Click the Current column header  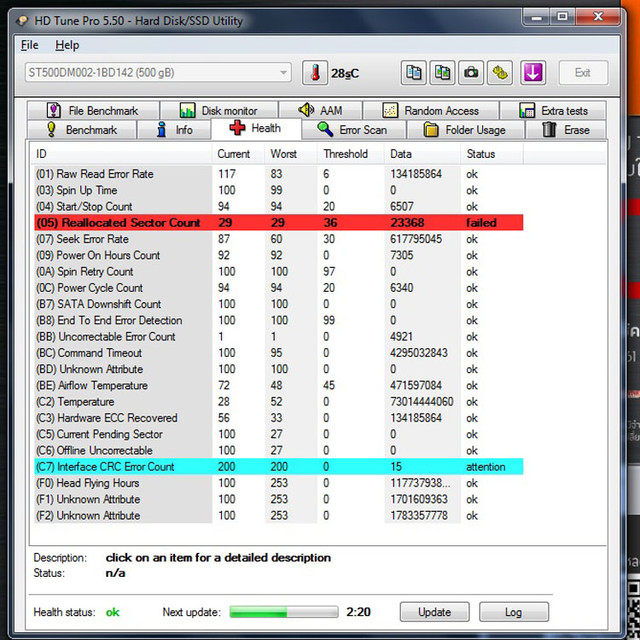pos(238,154)
